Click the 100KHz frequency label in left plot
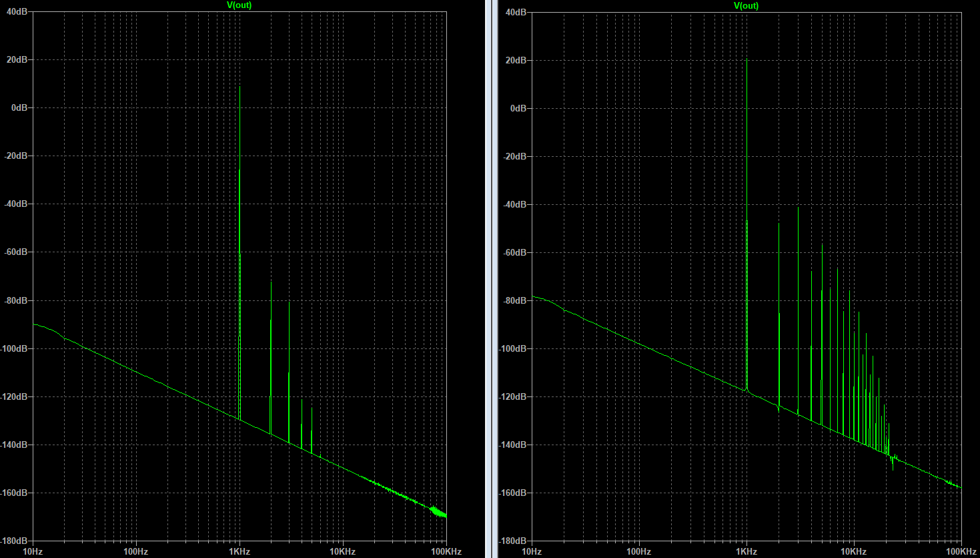 (x=446, y=551)
